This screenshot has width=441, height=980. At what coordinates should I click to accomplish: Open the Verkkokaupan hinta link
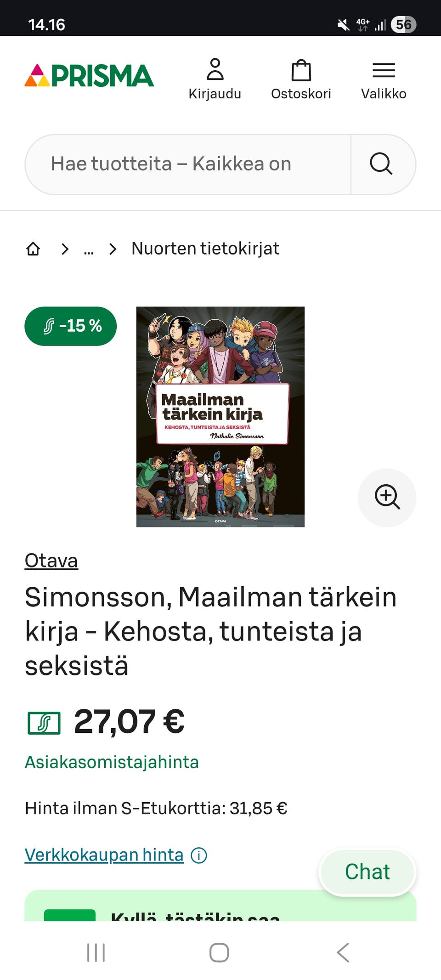pos(104,855)
